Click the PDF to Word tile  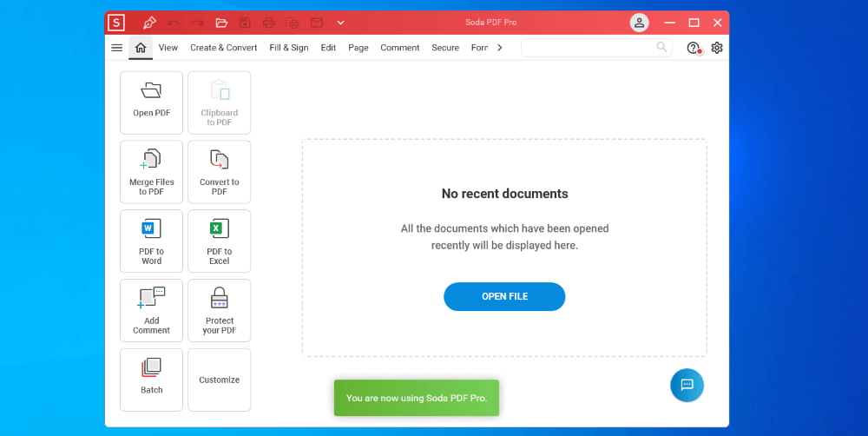151,241
